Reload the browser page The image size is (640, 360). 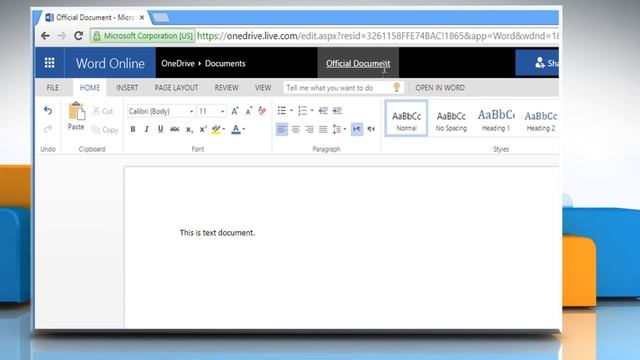(x=78, y=36)
